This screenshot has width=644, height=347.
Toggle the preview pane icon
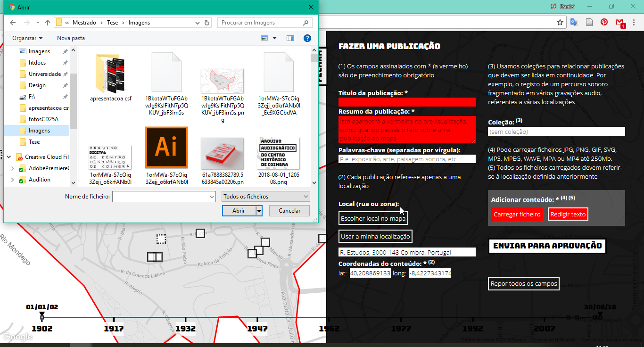pos(290,38)
